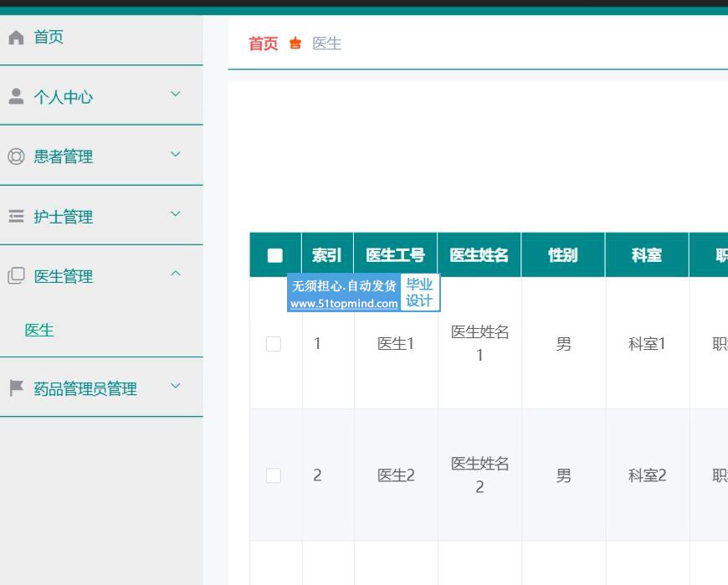Click the 科室 column header
This screenshot has width=728, height=585.
[x=646, y=255]
